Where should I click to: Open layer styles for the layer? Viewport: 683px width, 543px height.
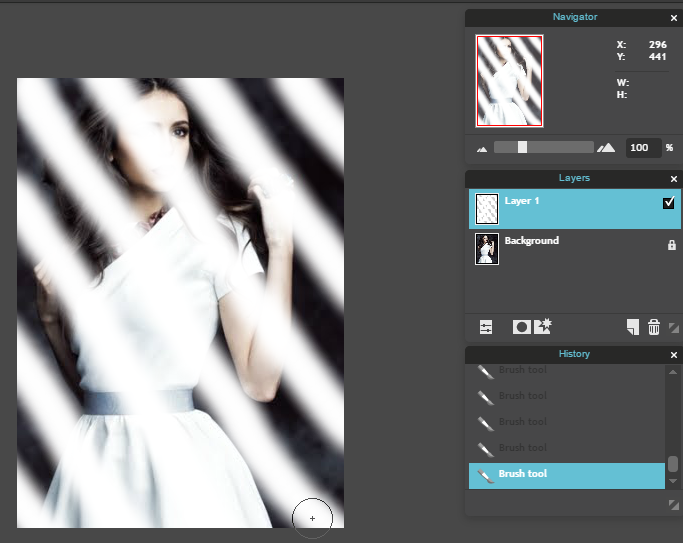[x=544, y=327]
